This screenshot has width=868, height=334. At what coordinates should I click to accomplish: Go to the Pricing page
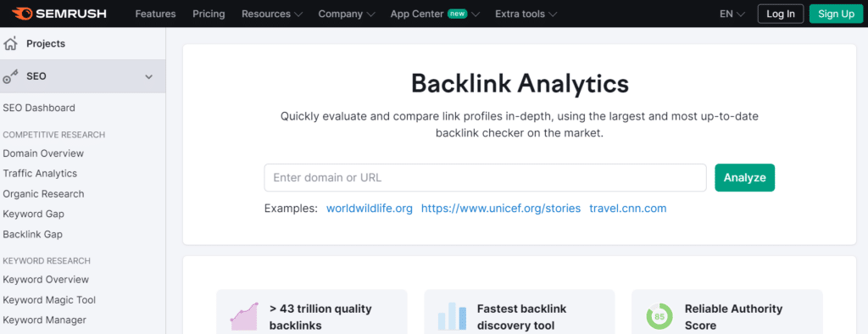pos(209,14)
